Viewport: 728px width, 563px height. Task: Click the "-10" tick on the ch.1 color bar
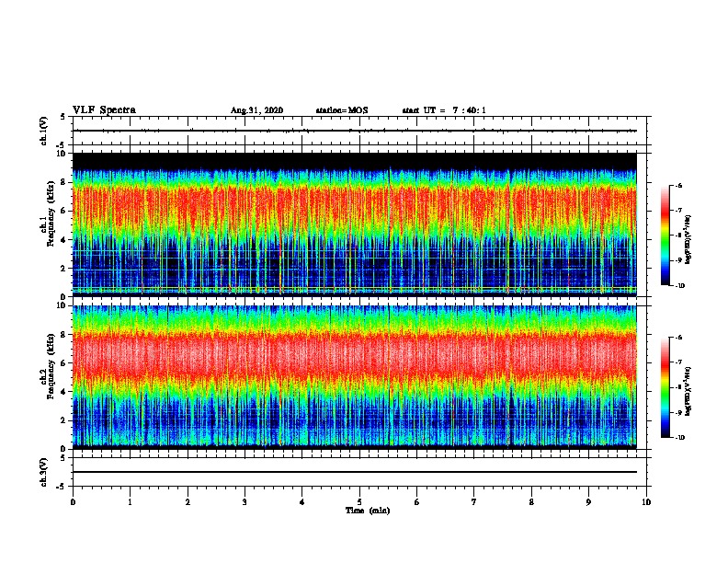tap(679, 286)
